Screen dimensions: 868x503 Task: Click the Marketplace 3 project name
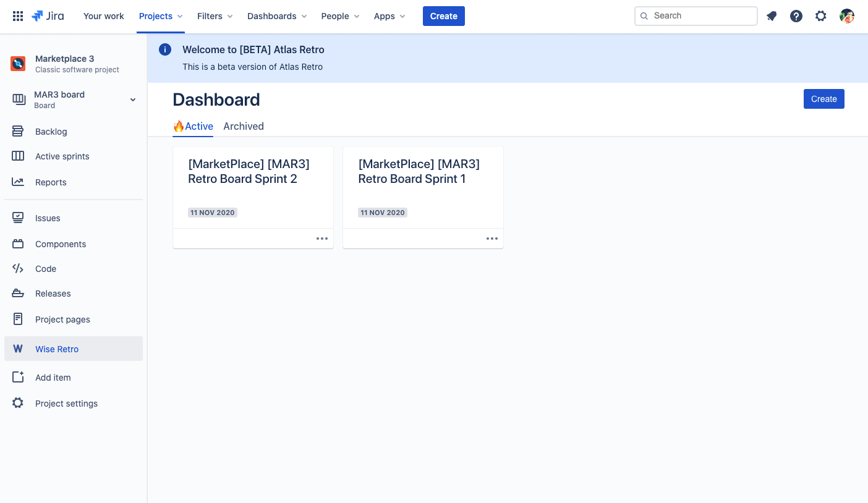[65, 59]
